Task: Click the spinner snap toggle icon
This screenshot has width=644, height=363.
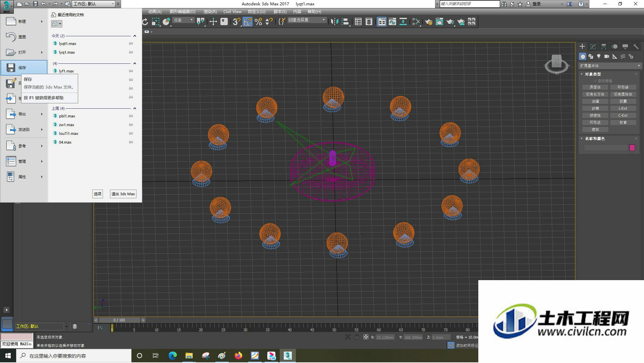Action: (269, 22)
